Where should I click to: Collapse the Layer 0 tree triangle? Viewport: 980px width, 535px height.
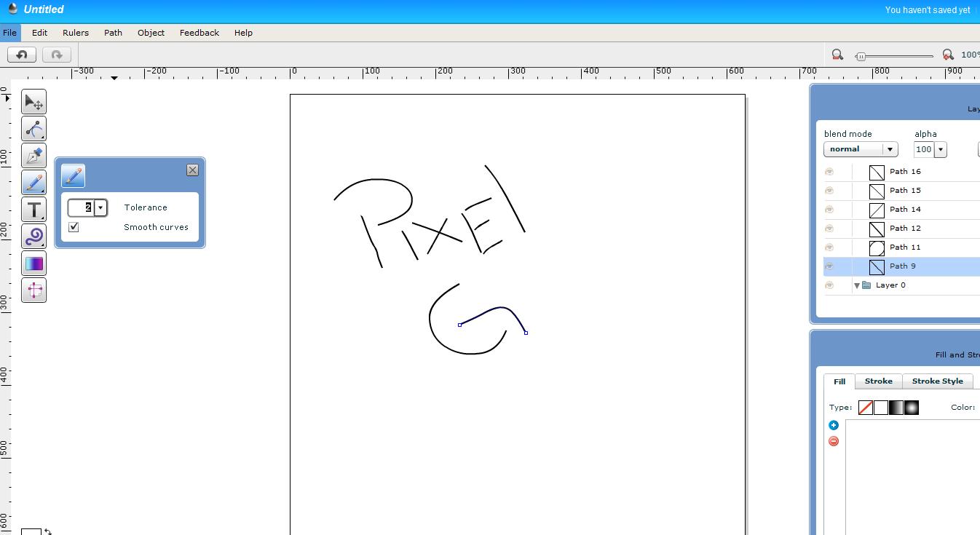click(857, 285)
